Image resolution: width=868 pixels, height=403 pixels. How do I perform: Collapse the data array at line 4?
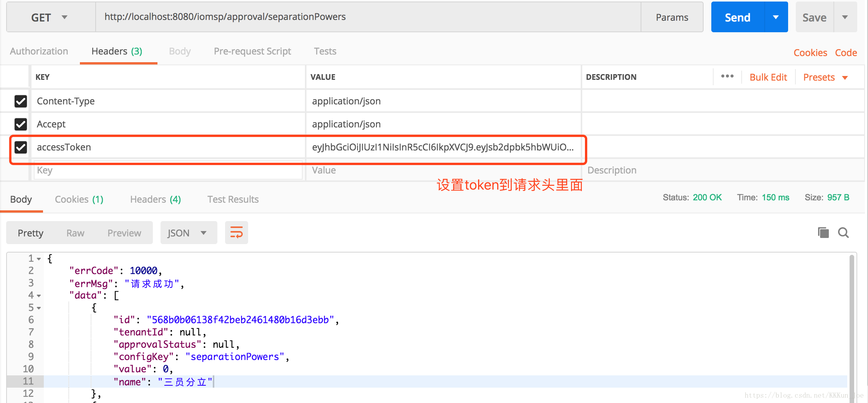[x=39, y=296]
